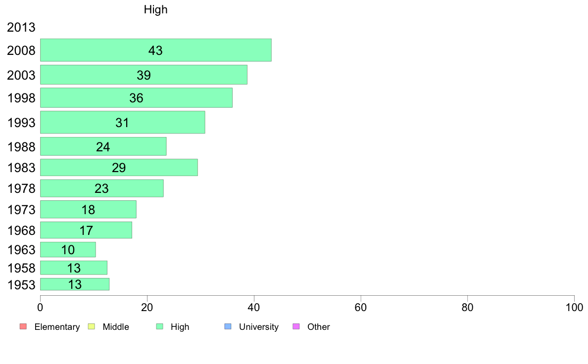Screen dimensions: 588x364
Task: Click the 60 tick on x-axis
Action: (x=361, y=308)
